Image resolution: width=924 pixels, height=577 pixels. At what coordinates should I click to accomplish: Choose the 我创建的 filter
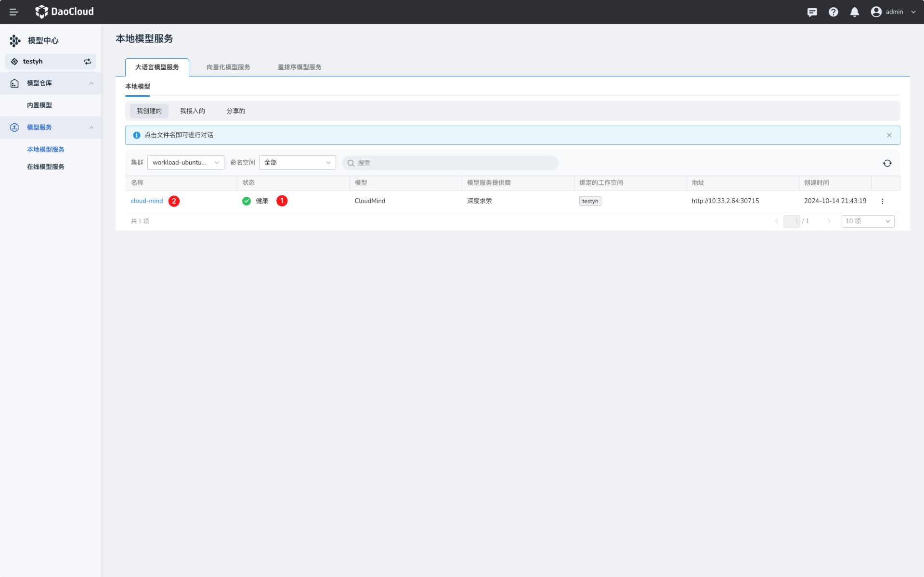[149, 111]
